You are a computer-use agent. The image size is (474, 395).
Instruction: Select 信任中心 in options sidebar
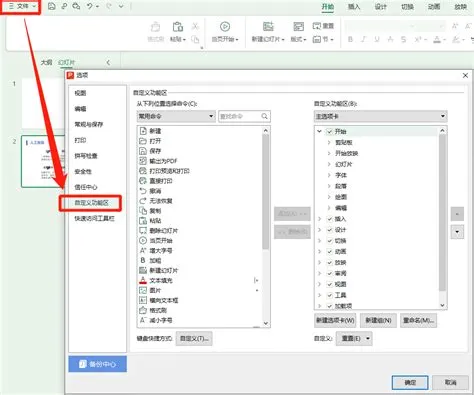point(86,187)
